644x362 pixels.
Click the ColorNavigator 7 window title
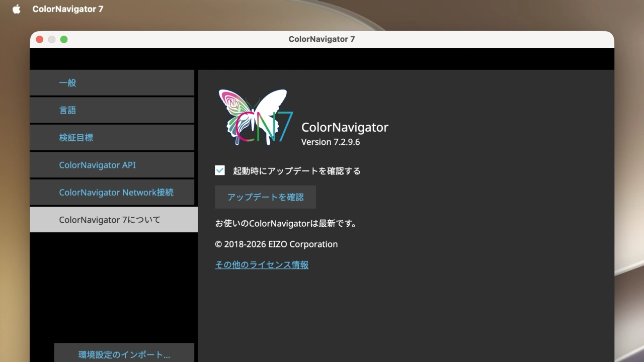coord(322,39)
